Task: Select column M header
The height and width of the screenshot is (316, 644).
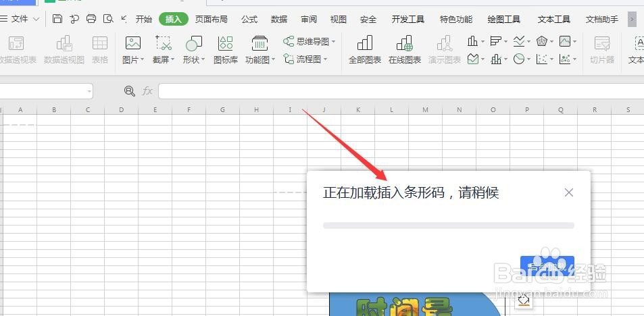Action: 425,109
